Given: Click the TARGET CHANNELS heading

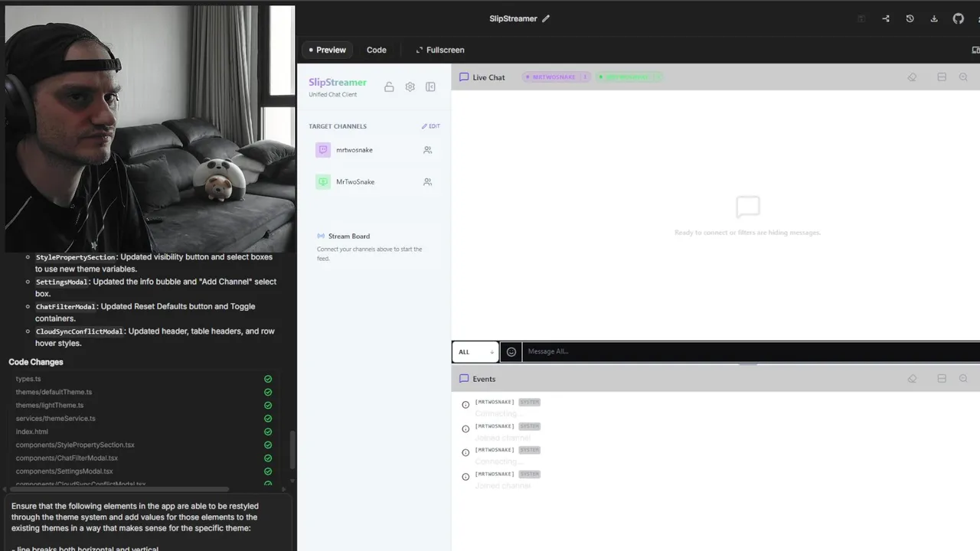Looking at the screenshot, I should pos(338,126).
